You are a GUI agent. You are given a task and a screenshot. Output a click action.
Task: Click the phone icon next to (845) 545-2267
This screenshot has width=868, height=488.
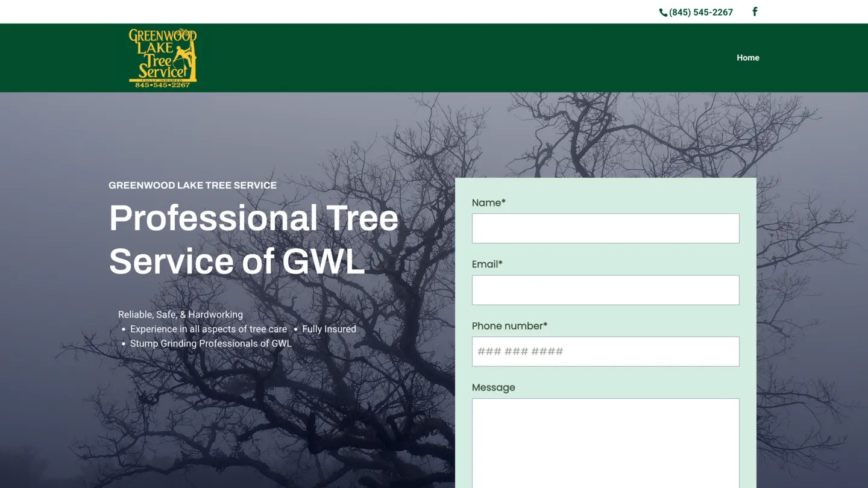663,12
